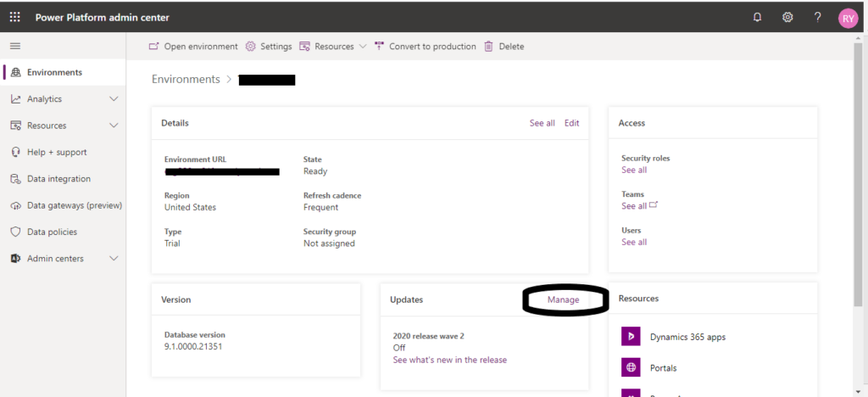Click Environments breadcrumb link
The height and width of the screenshot is (397, 868).
186,79
